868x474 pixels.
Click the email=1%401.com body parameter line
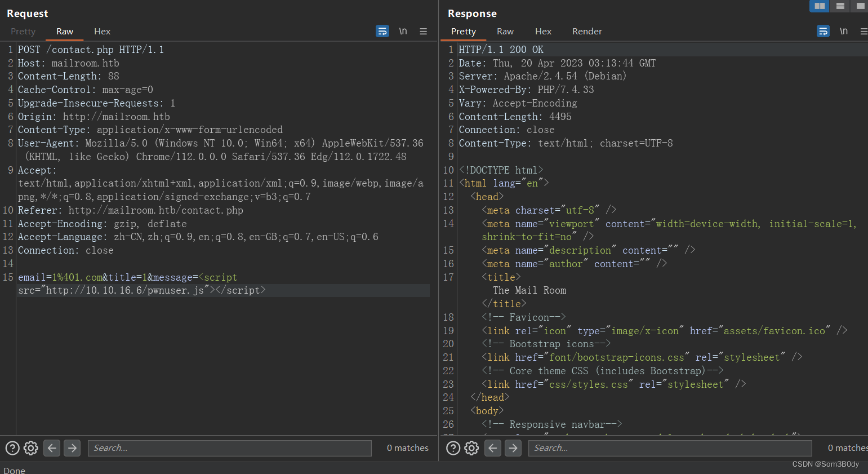[x=128, y=277]
